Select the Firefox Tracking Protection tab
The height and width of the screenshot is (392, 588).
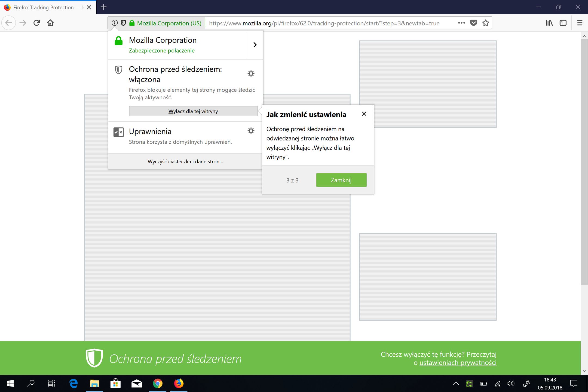point(44,7)
